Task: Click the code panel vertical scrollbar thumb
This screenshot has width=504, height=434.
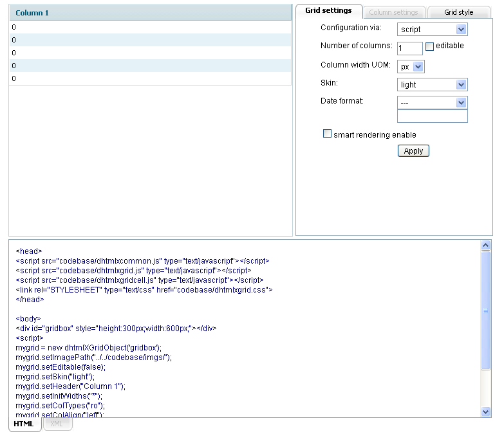Action: [486, 311]
